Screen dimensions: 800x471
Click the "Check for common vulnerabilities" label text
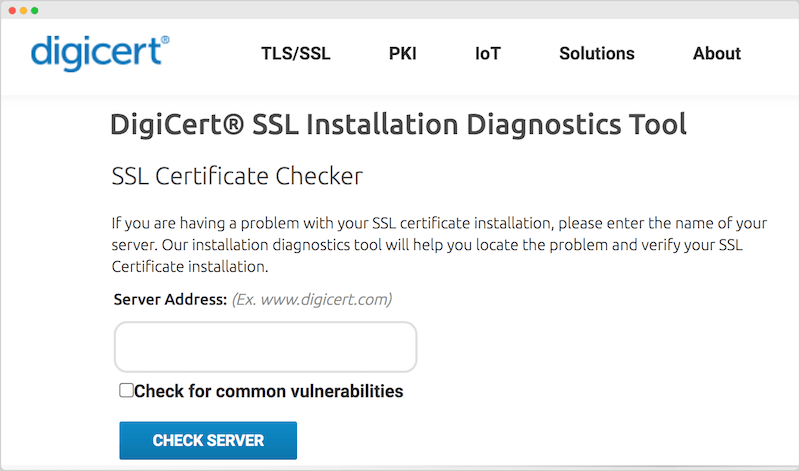[268, 391]
